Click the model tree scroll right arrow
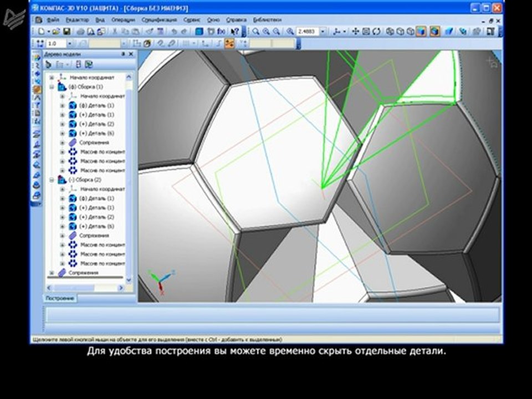Image resolution: width=532 pixels, height=399 pixels. coord(120,288)
